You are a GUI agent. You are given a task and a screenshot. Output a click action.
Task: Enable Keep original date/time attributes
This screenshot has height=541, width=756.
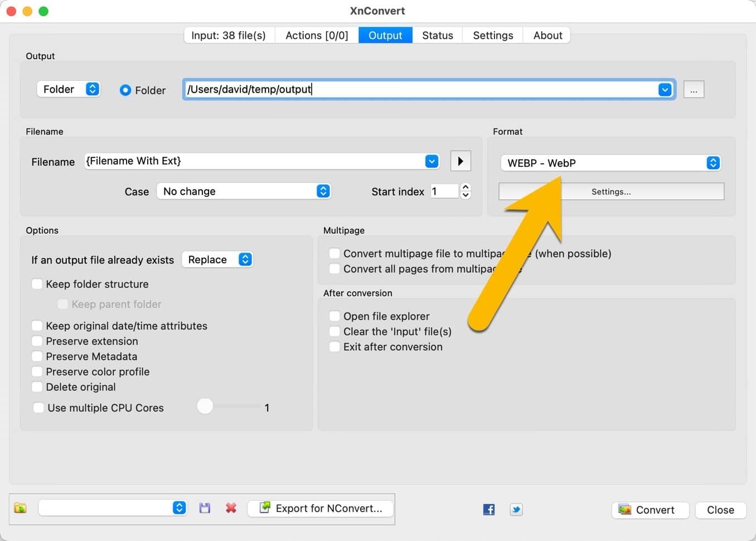coord(37,326)
